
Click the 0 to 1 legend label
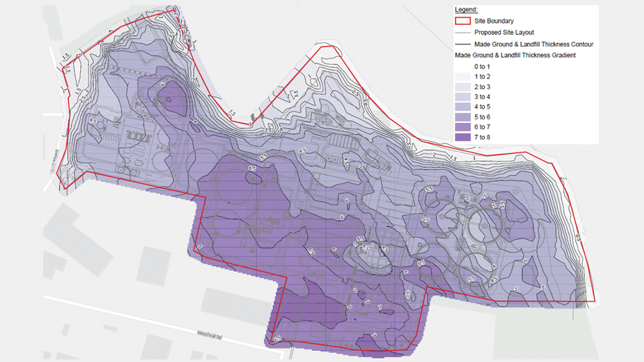tap(482, 67)
